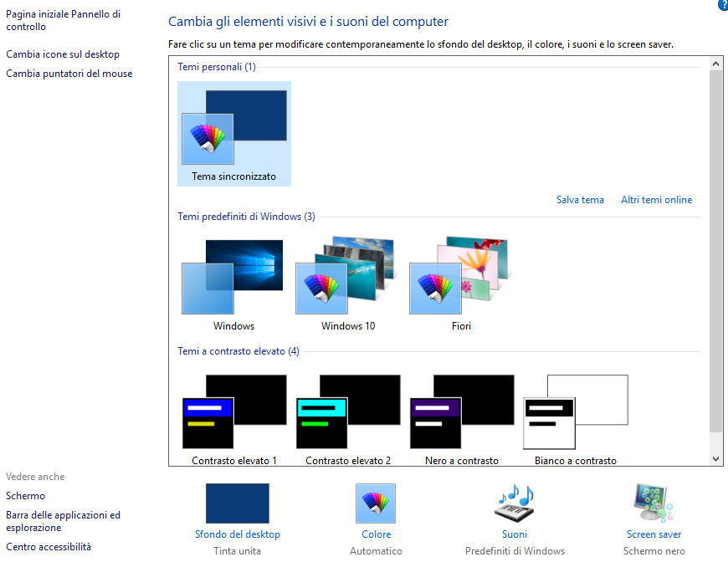The width and height of the screenshot is (728, 562).
Task: Click the Colore link
Action: (376, 534)
